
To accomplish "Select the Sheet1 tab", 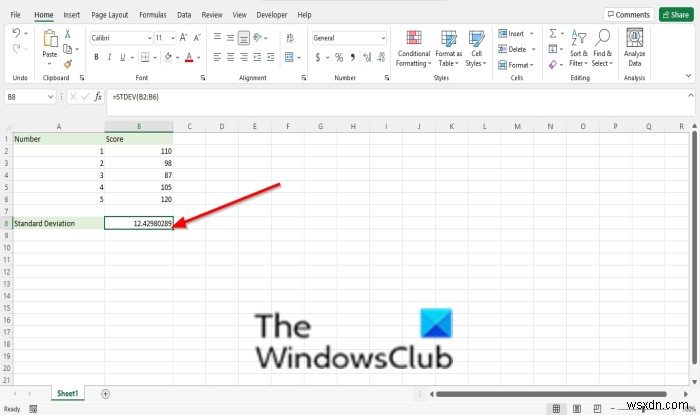I will tap(67, 394).
